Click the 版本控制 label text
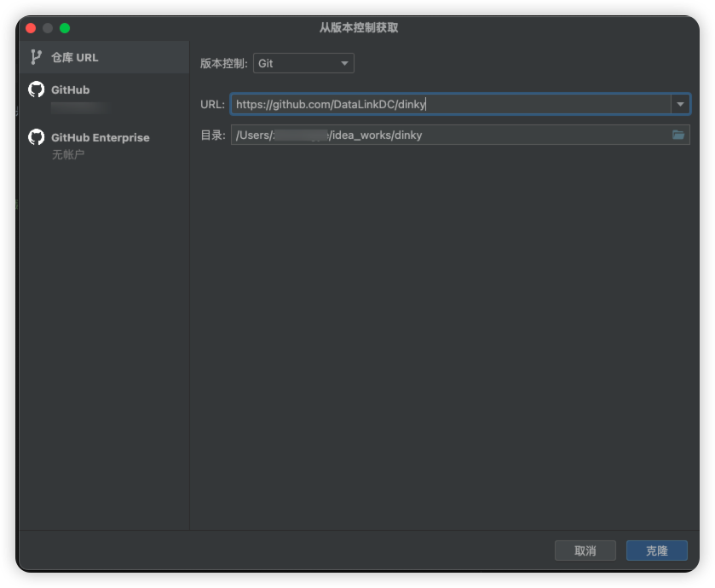This screenshot has height=588, width=715. coord(223,63)
